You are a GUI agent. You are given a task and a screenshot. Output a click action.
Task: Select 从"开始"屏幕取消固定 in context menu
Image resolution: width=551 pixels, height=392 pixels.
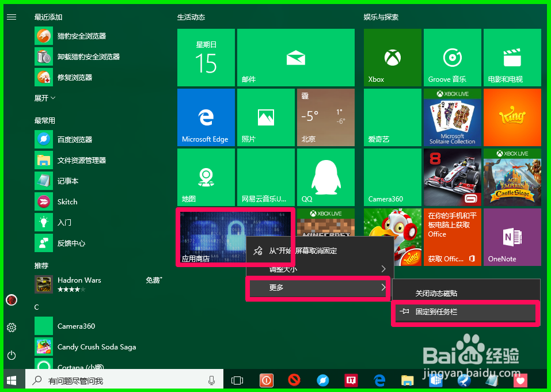320,251
